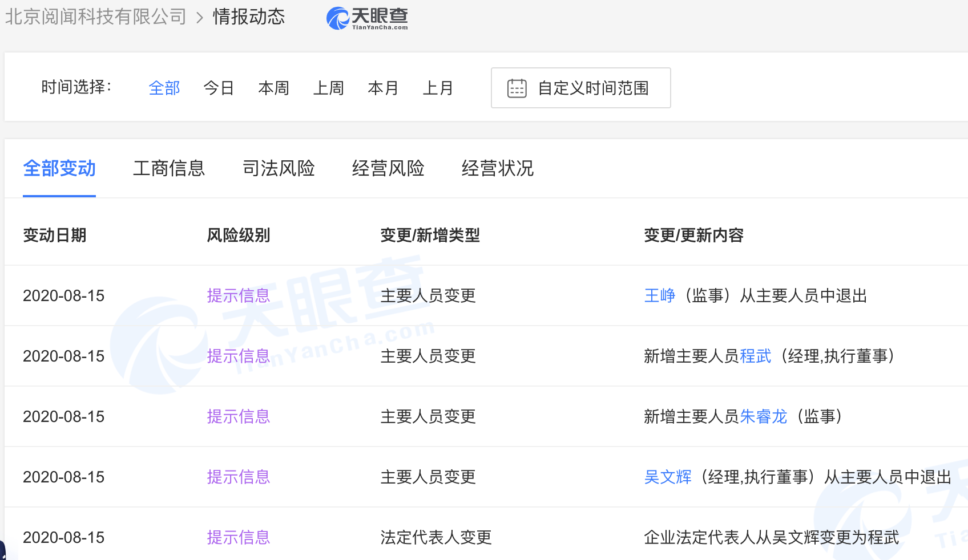Open the 工商信息 tab
968x560 pixels.
tap(169, 169)
